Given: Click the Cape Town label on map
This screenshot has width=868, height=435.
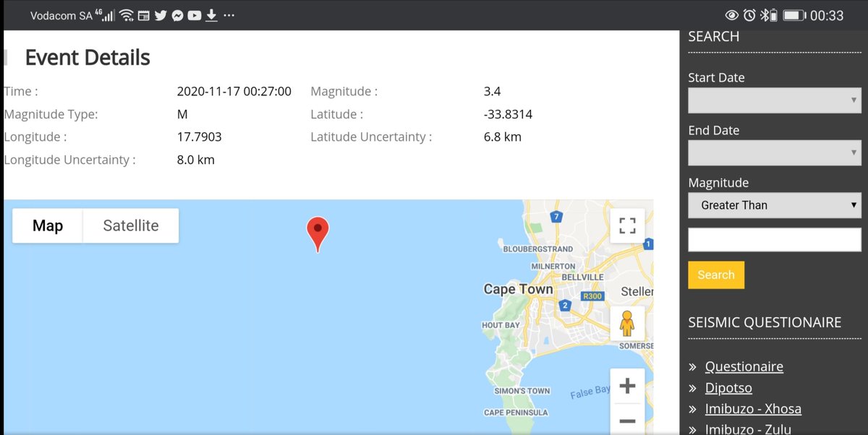Looking at the screenshot, I should (518, 289).
